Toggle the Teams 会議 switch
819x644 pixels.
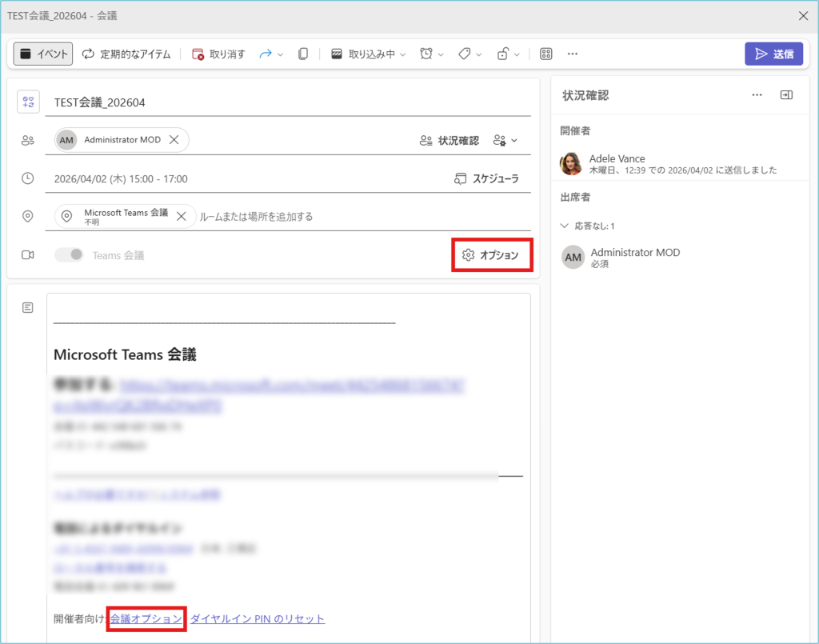coord(69,255)
